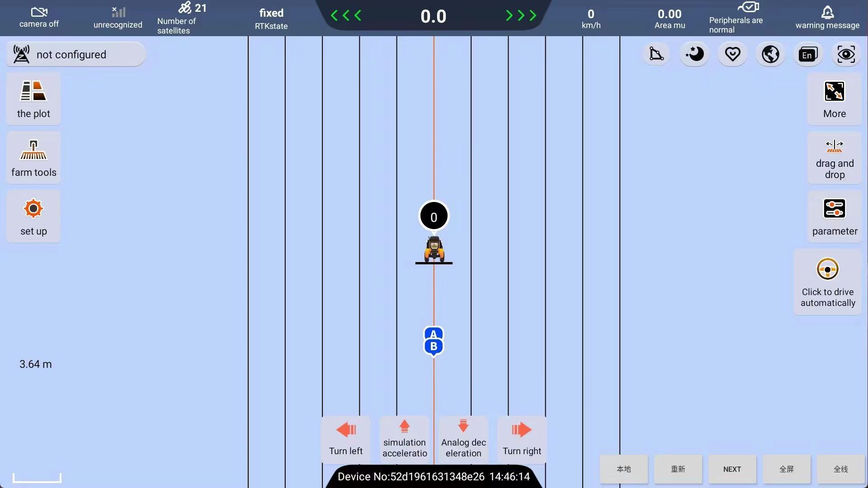Select the NEXT navigation button

point(732,469)
